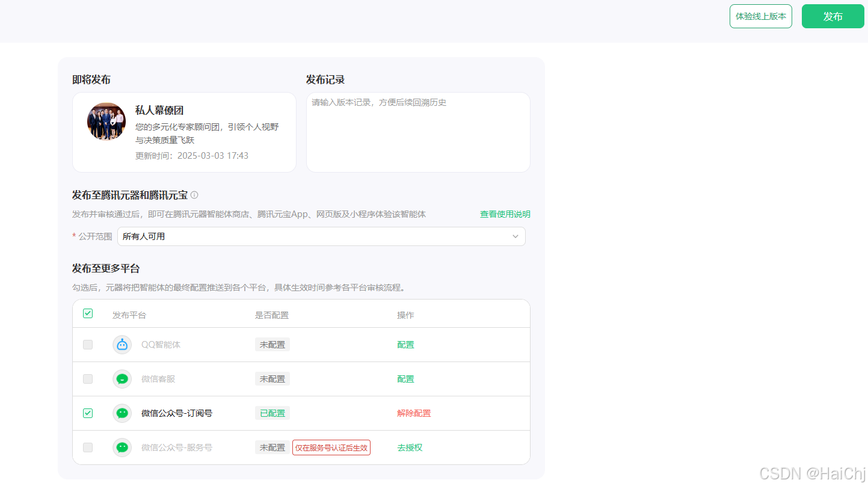Click the 是否配置 column header

tap(272, 315)
